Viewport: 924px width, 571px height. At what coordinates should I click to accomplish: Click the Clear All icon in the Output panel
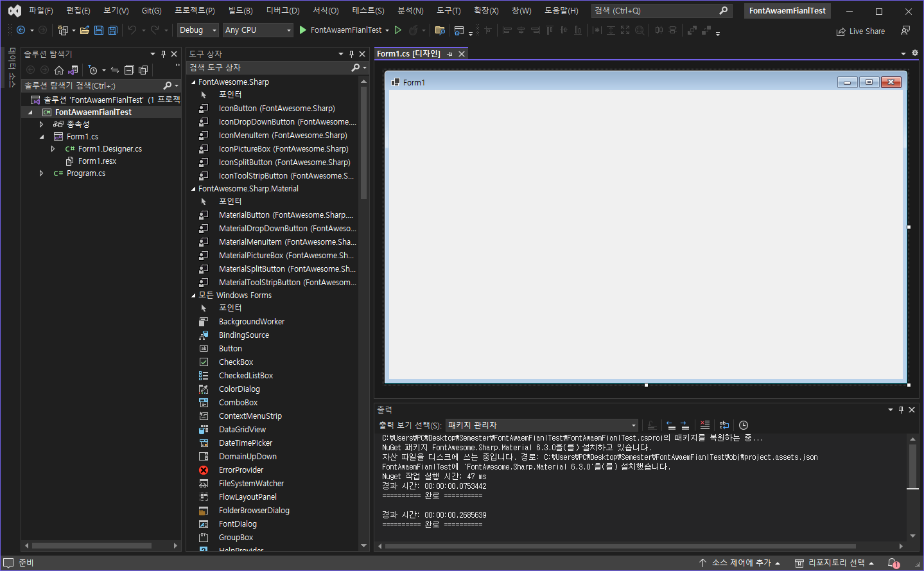(704, 425)
